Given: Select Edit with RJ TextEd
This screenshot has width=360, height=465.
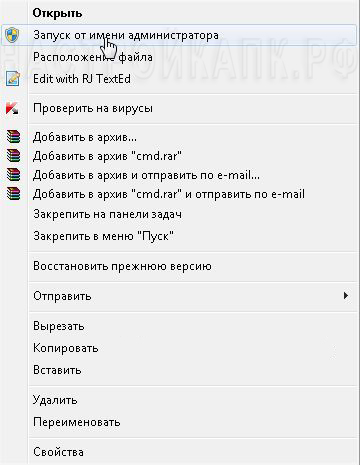Looking at the screenshot, I should [82, 79].
